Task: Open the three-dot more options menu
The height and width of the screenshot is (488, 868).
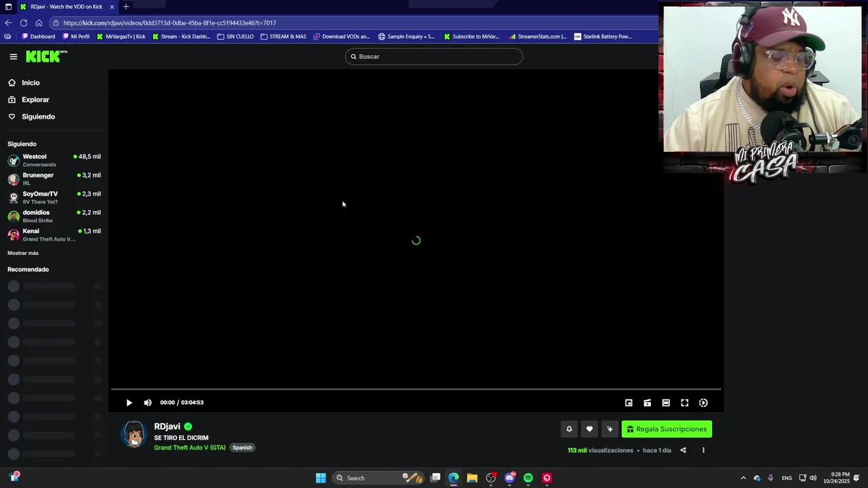Action: 703,450
